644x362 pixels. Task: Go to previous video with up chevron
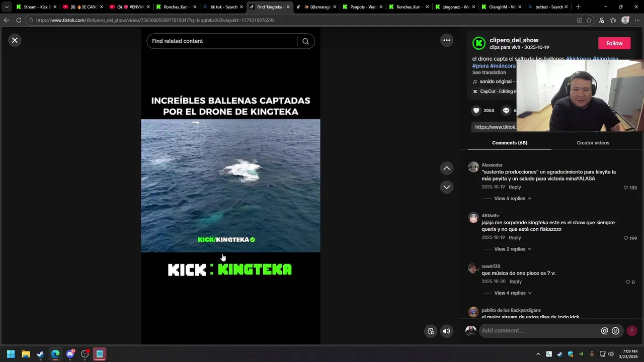point(447,168)
